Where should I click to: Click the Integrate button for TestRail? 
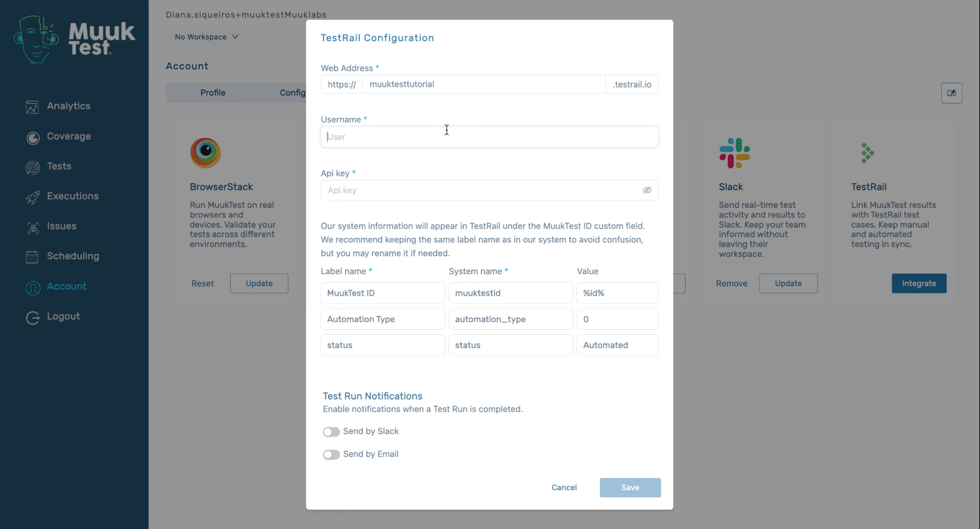(x=919, y=283)
